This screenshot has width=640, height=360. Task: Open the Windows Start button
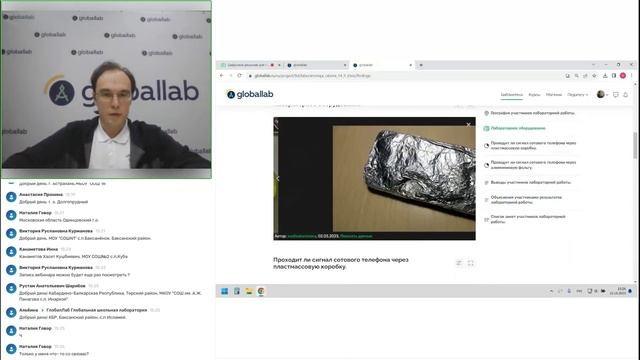click(x=224, y=291)
